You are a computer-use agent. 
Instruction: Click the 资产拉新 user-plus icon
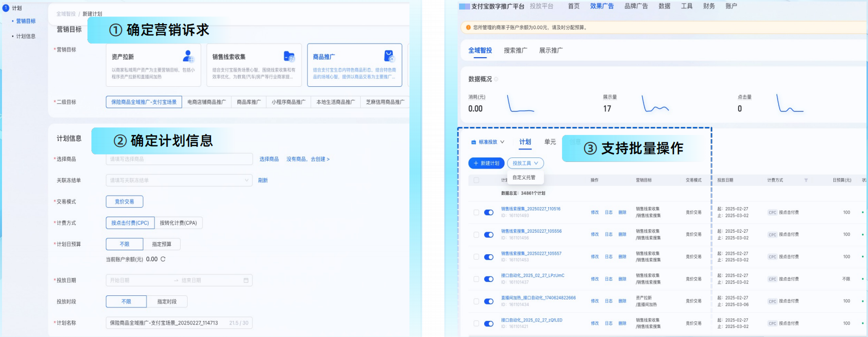point(188,56)
